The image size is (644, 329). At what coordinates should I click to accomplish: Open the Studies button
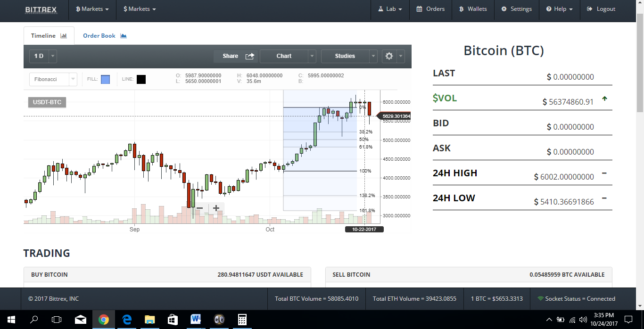click(345, 56)
